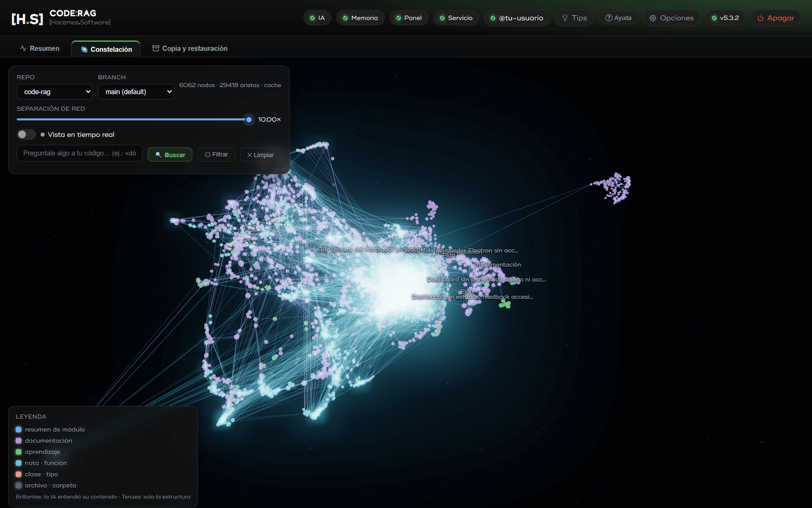
Task: Click the Ayuda question mark icon
Action: click(x=608, y=18)
